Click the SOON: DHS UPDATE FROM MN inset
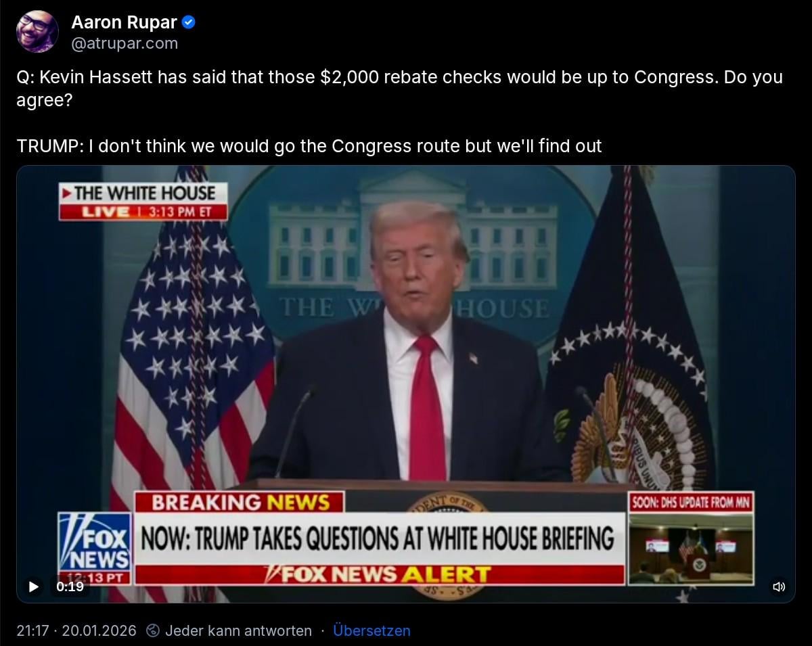 click(691, 538)
